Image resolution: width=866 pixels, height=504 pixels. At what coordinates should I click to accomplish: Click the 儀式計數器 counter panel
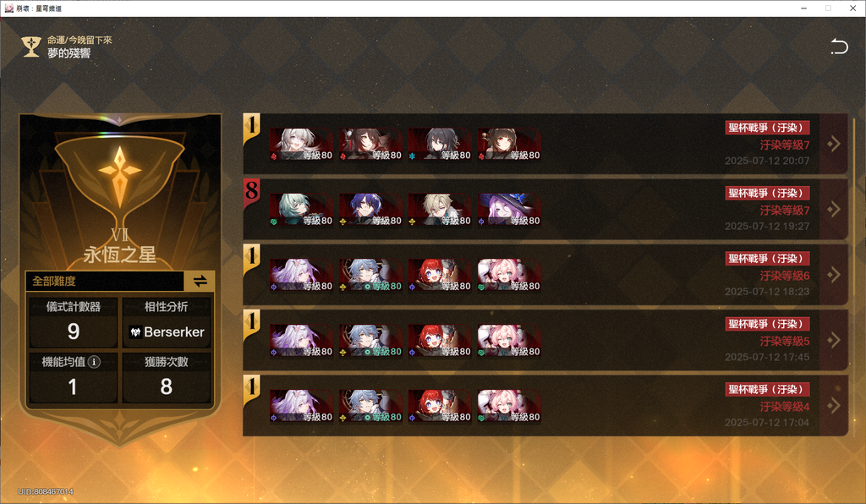coord(74,322)
